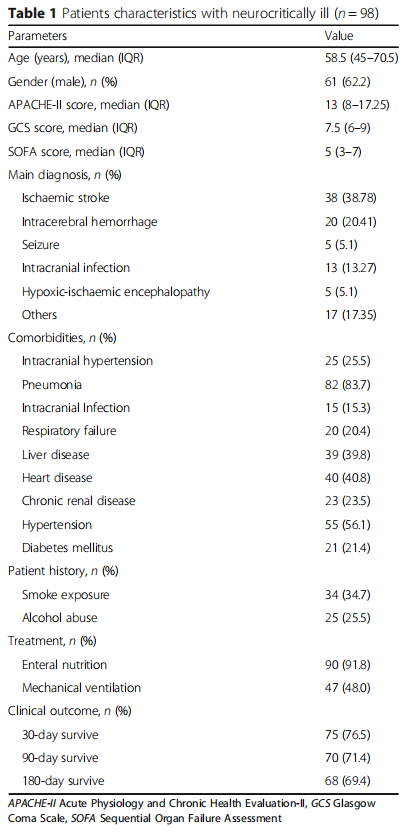This screenshot has width=405, height=834.
Task: Click the Enteral nutrition value 90 (91.8)
Action: 348,664
